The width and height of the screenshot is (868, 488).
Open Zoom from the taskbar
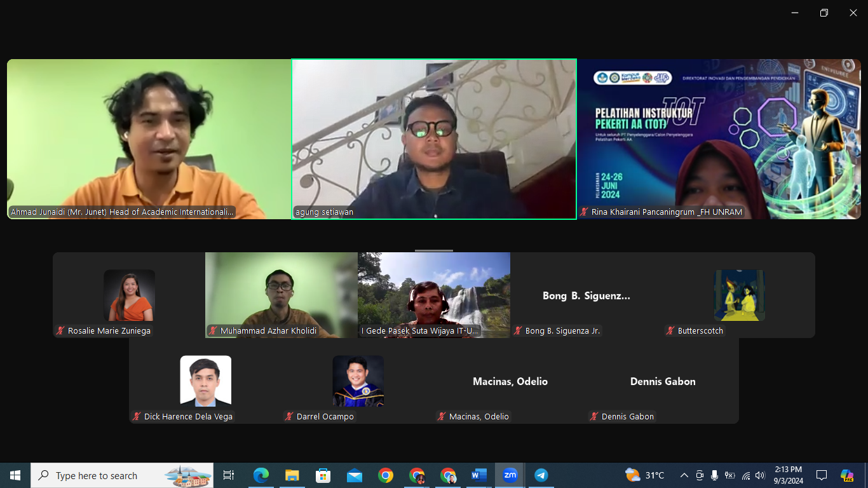510,475
